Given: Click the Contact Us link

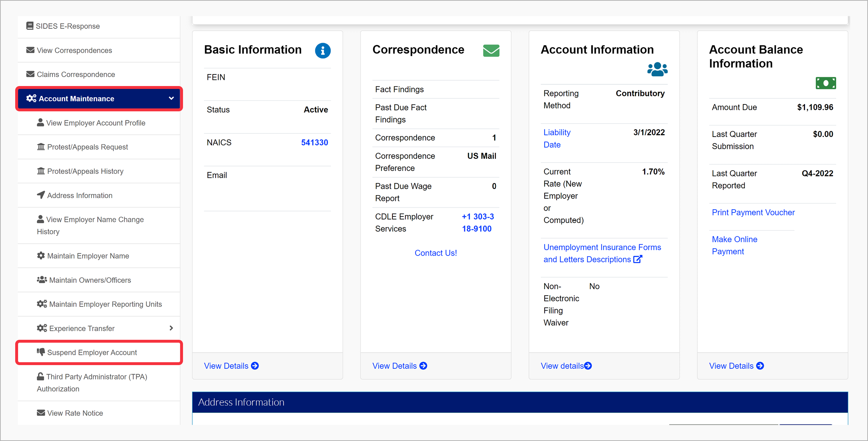Looking at the screenshot, I should (x=435, y=252).
